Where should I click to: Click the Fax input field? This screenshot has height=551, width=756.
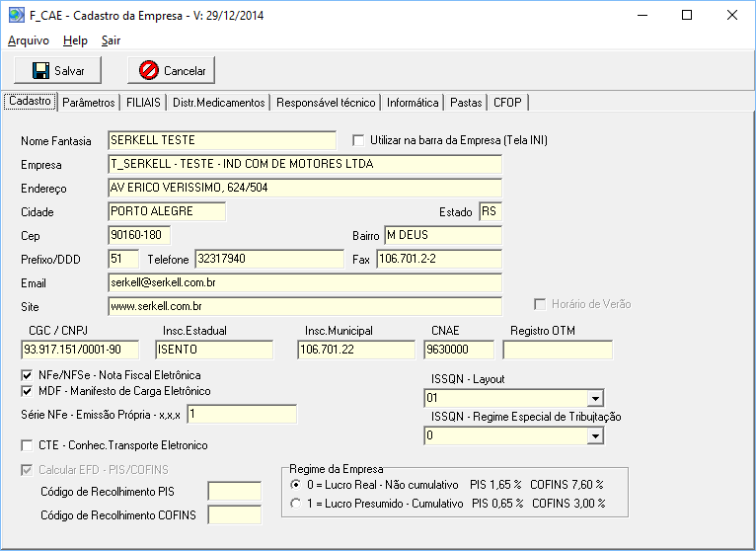tap(439, 259)
